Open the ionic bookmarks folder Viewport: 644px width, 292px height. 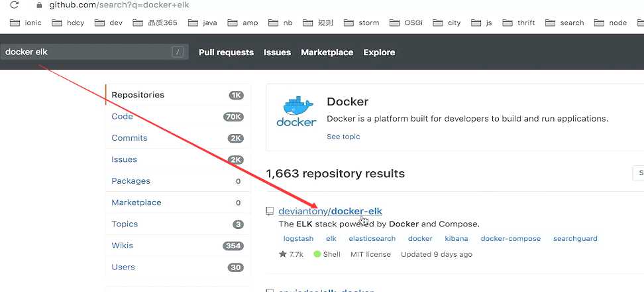click(25, 23)
